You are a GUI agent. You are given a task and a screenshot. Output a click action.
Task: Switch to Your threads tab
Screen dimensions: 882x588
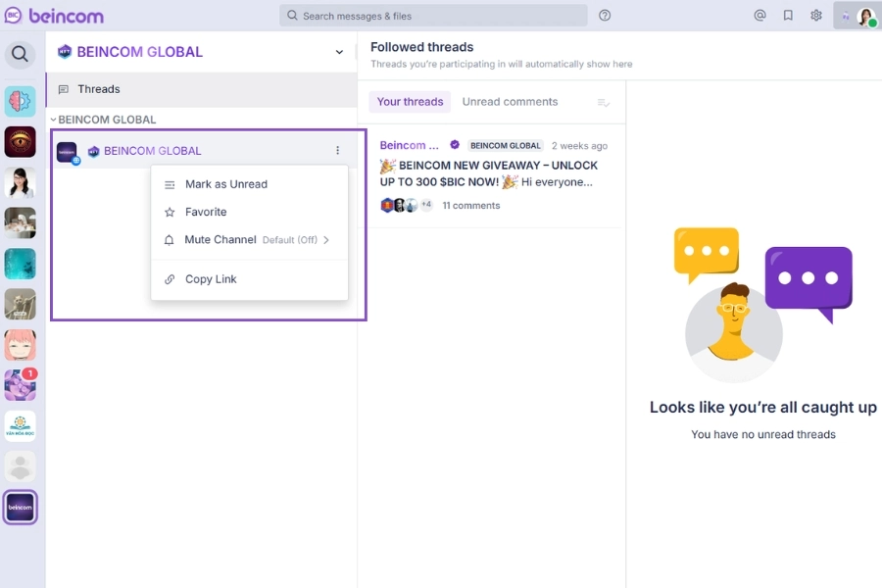(x=410, y=102)
